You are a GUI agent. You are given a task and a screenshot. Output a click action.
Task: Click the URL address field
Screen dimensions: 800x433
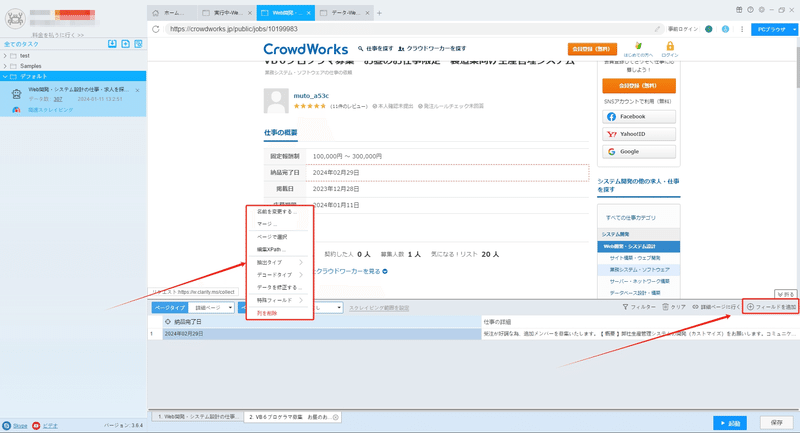coord(408,29)
